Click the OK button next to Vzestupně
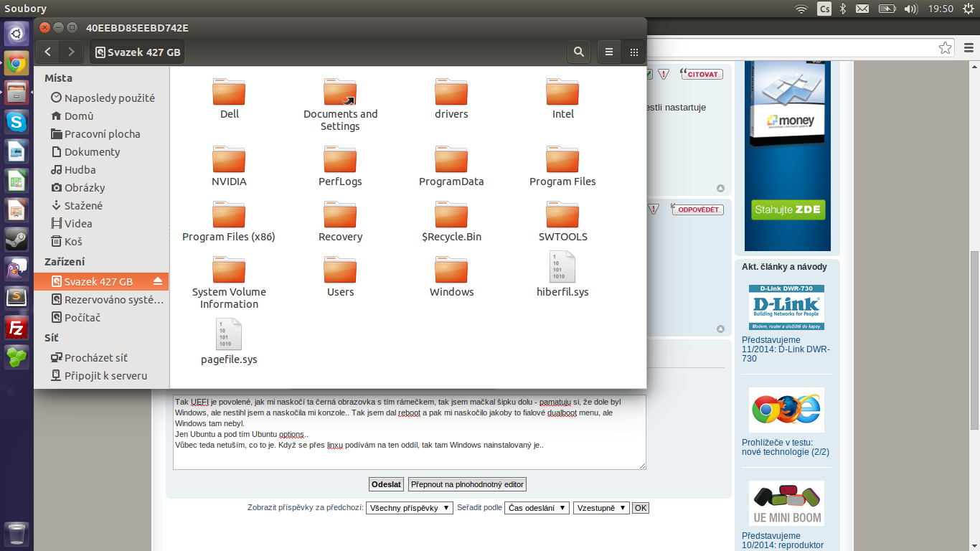Screen dimensions: 980x551 click(x=641, y=508)
